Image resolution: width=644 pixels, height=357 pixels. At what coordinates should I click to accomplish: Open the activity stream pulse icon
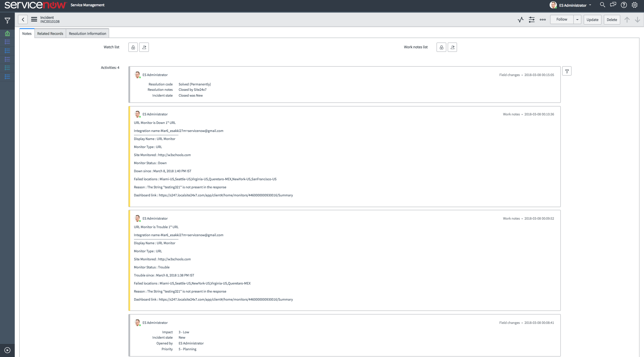coord(521,19)
